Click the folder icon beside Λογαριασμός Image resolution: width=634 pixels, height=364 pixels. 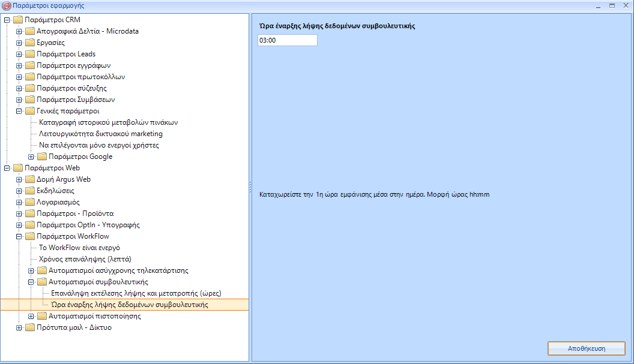29,202
